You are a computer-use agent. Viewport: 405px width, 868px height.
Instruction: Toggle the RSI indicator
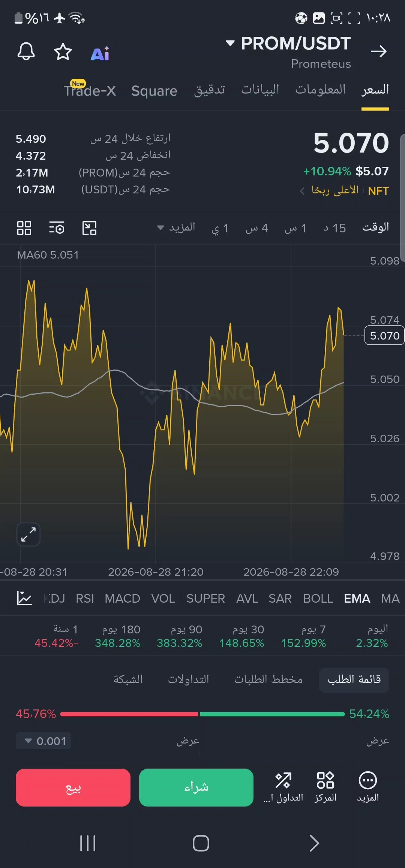(85, 599)
